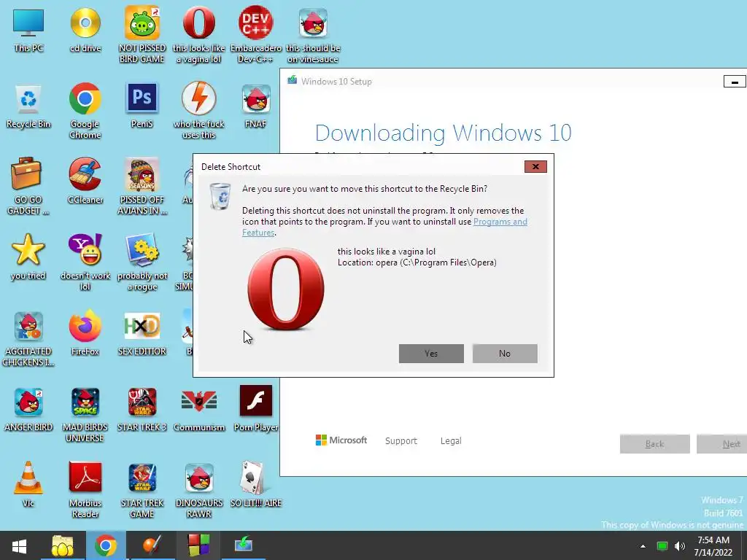
Task: Open the Programs and Features link
Action: [500, 222]
